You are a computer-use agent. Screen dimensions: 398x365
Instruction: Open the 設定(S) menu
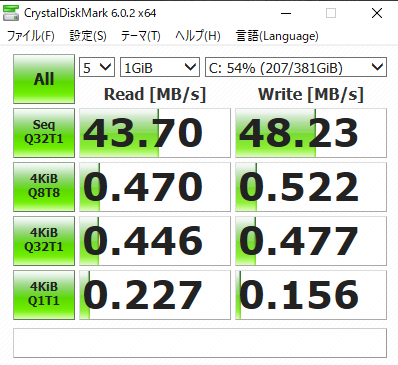pyautogui.click(x=88, y=36)
